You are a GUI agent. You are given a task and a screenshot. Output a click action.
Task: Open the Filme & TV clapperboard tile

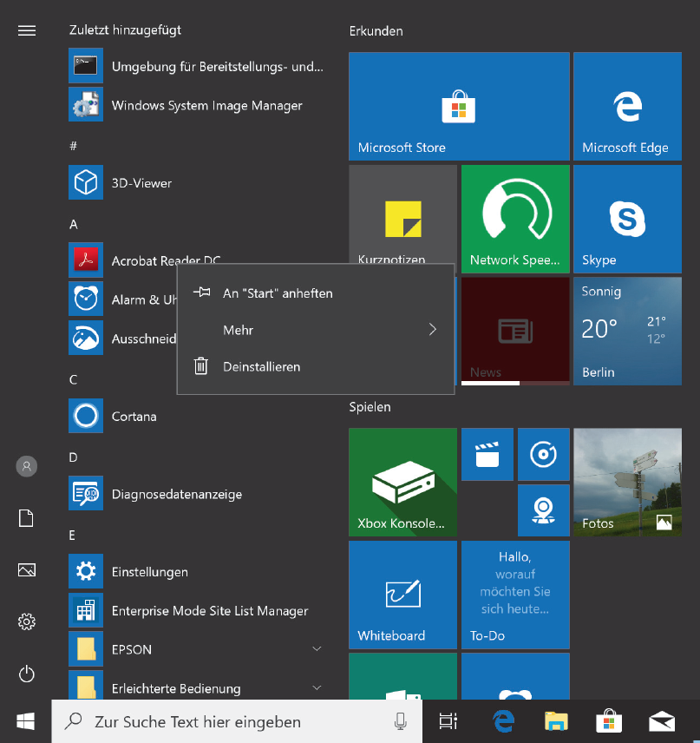pyautogui.click(x=487, y=455)
